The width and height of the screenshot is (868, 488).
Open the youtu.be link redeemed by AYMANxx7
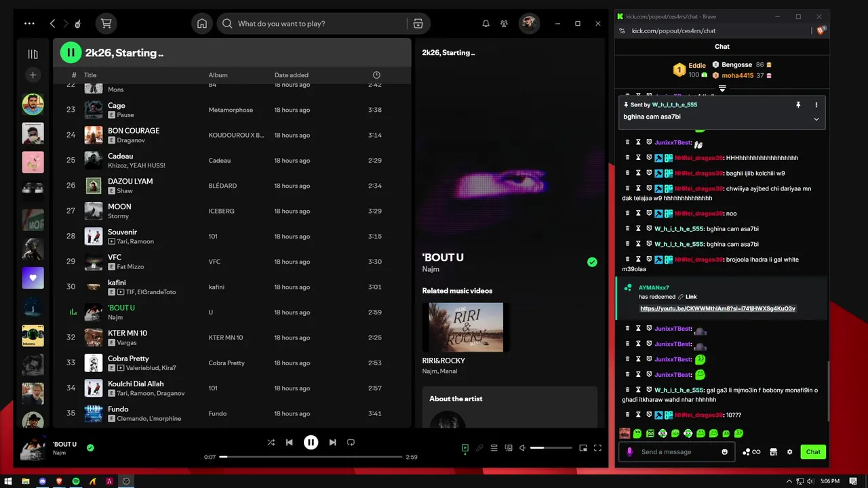pyautogui.click(x=717, y=308)
